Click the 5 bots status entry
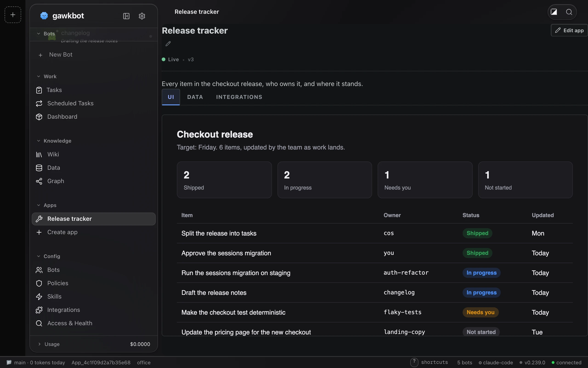 pyautogui.click(x=465, y=363)
